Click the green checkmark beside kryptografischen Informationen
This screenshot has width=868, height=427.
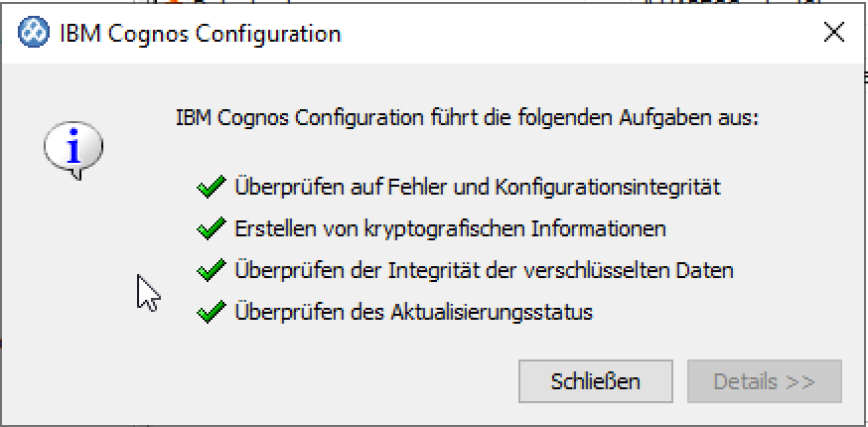pos(211,228)
